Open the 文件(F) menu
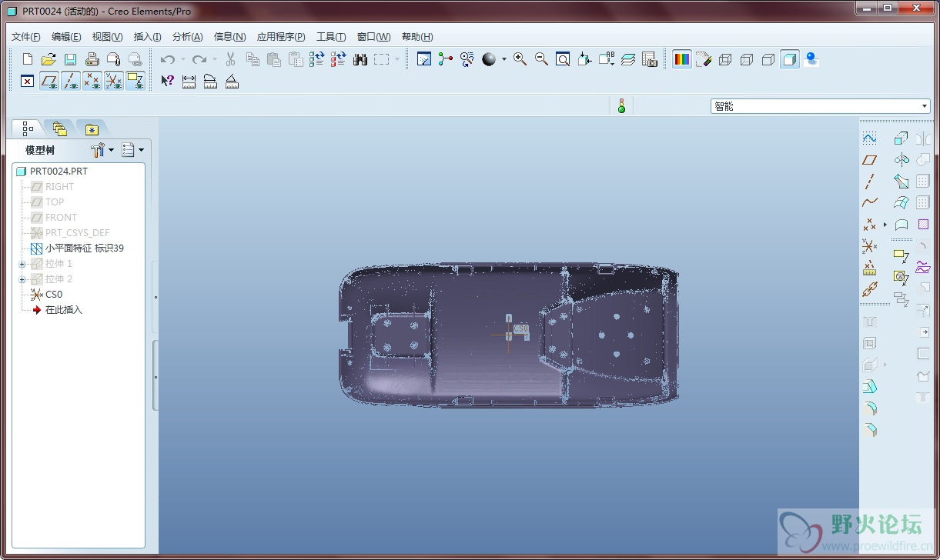Viewport: 940px width, 560px height. [x=26, y=37]
